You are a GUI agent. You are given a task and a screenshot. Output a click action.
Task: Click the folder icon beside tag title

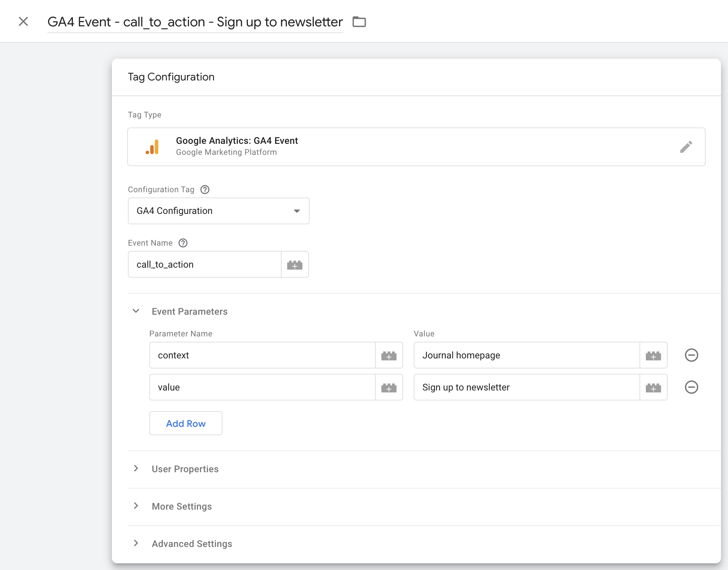click(359, 22)
